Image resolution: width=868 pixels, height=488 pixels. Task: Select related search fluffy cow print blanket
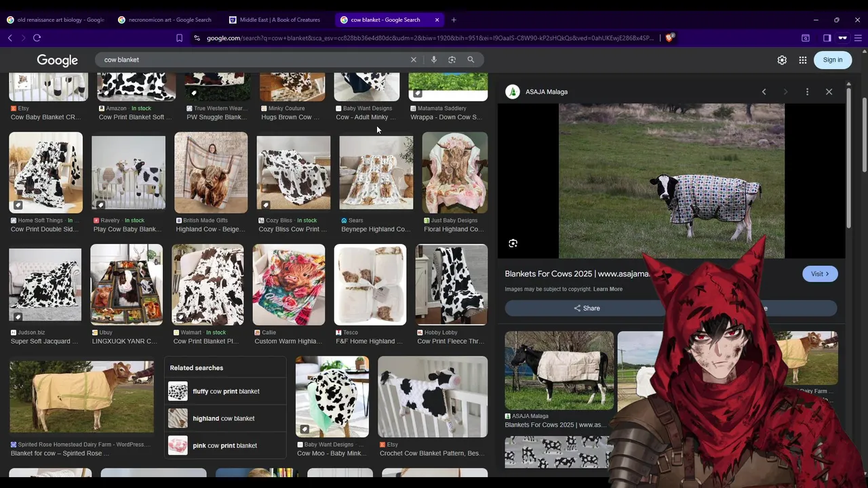225,391
